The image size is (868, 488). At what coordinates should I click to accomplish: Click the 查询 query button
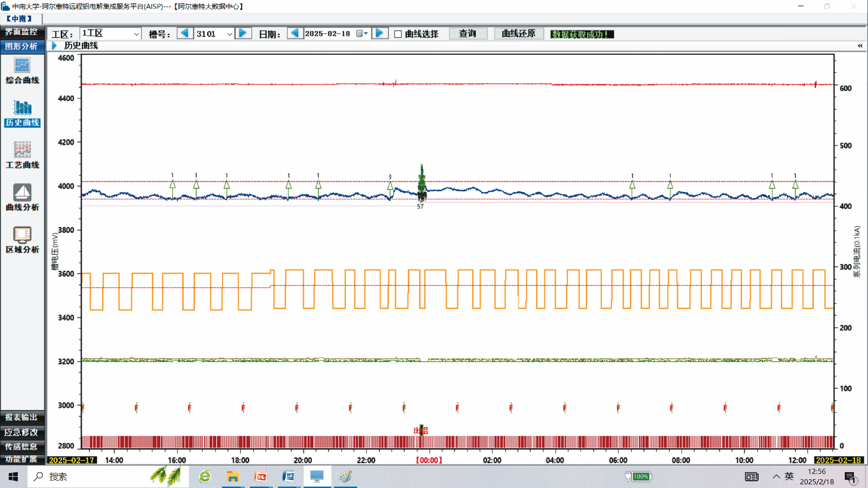coord(468,33)
